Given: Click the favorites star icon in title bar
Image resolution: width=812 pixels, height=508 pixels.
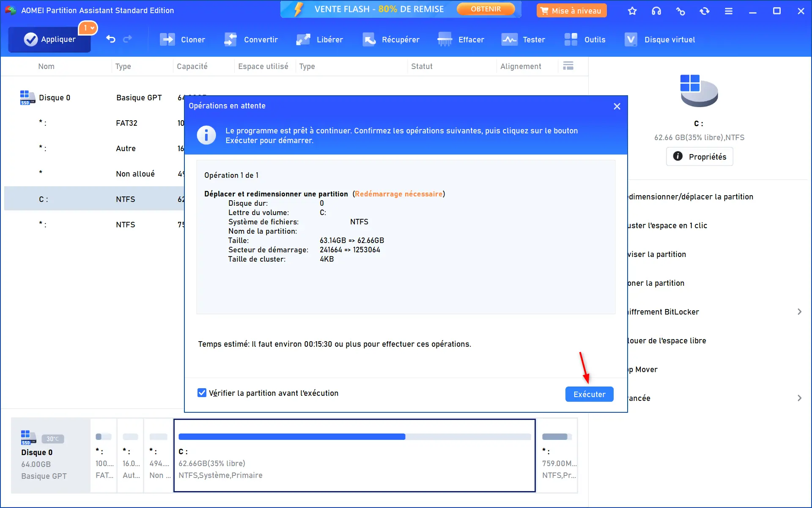Looking at the screenshot, I should pyautogui.click(x=632, y=11).
